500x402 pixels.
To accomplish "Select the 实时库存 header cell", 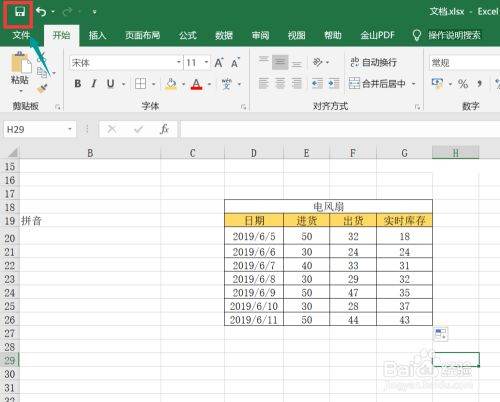I will pyautogui.click(x=404, y=220).
